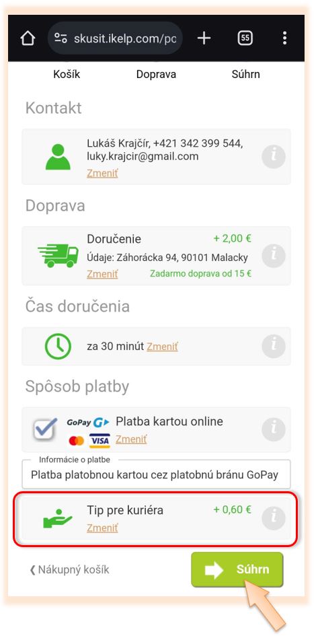Open tab switcher showing 55 tabs
The image size is (318, 644).
click(245, 38)
